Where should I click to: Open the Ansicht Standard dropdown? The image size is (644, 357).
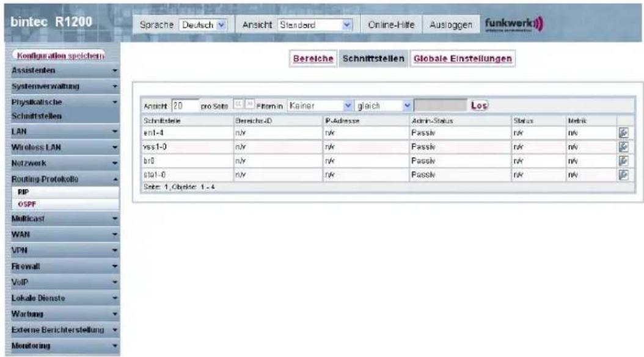coord(315,25)
